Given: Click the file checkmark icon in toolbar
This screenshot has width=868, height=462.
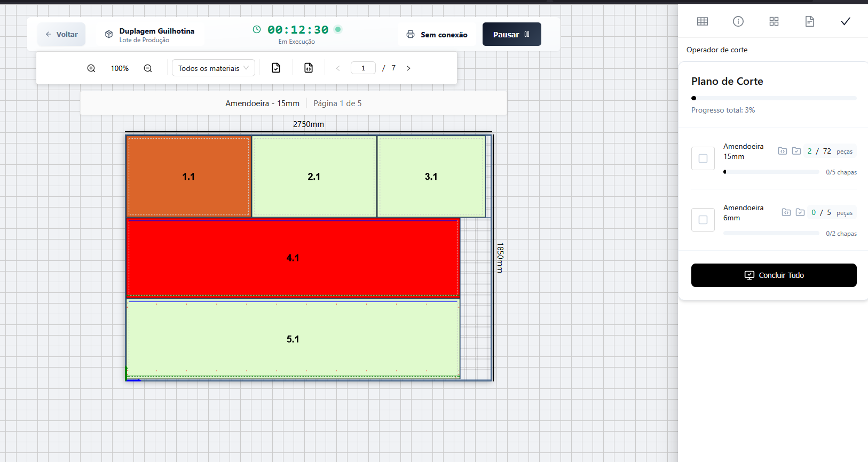Looking at the screenshot, I should [276, 68].
